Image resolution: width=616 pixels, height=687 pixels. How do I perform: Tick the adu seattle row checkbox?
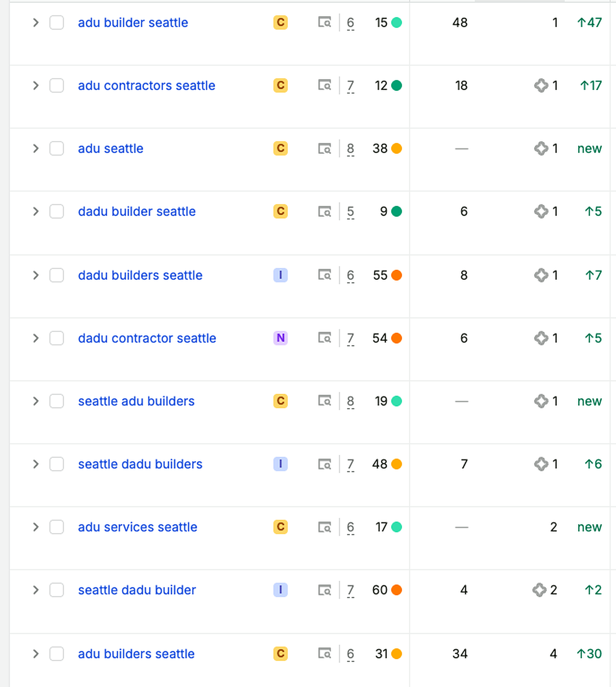click(x=57, y=148)
